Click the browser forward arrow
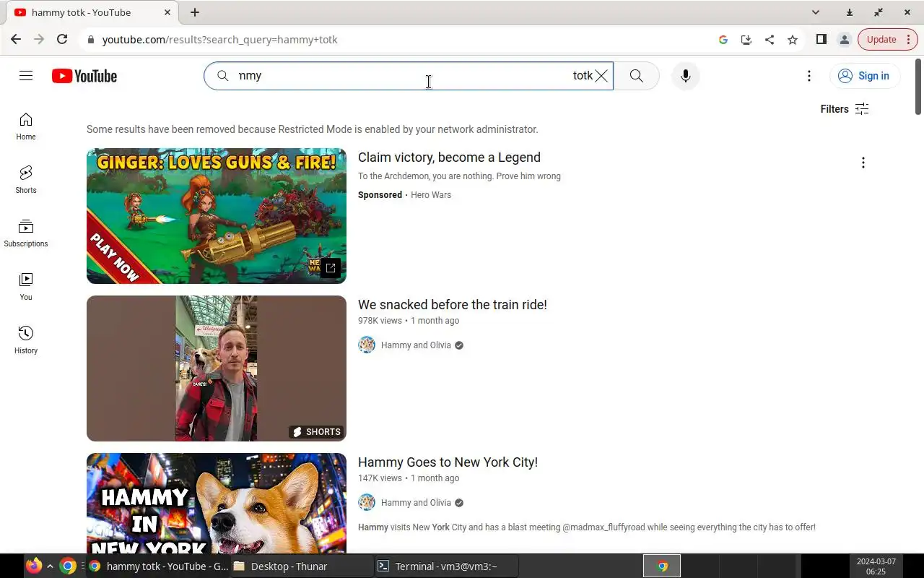The height and width of the screenshot is (578, 924). (39, 40)
